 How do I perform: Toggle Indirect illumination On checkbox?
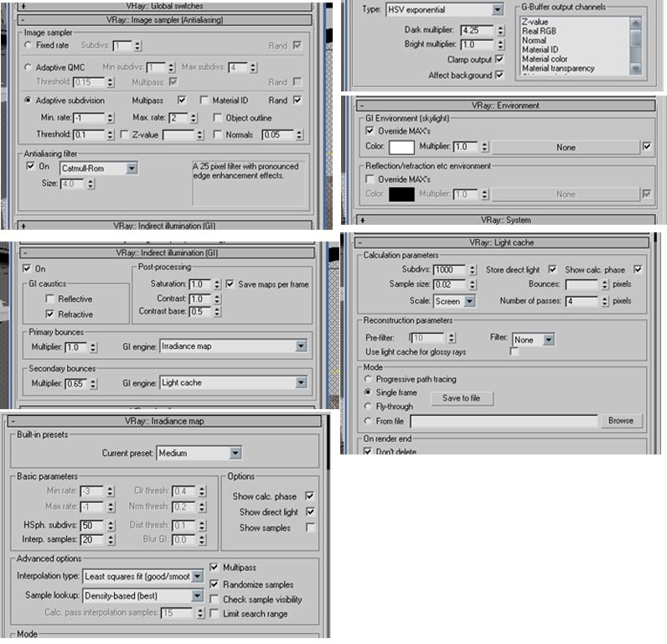coord(27,268)
